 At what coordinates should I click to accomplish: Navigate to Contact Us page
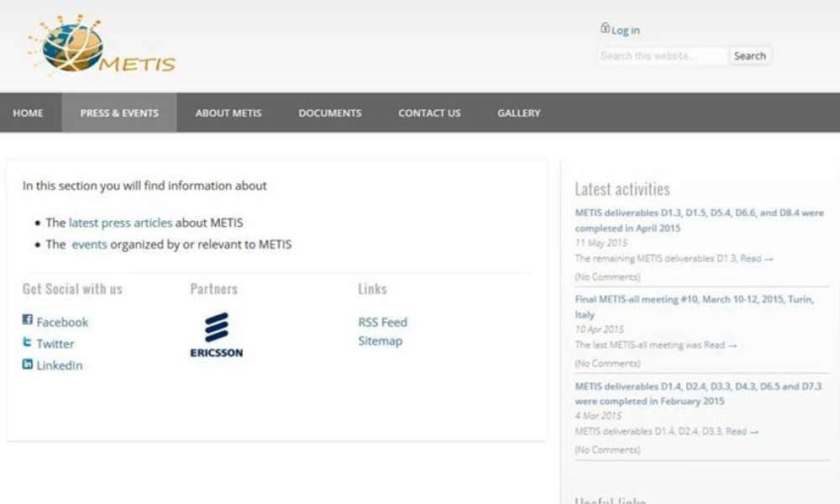coord(429,113)
